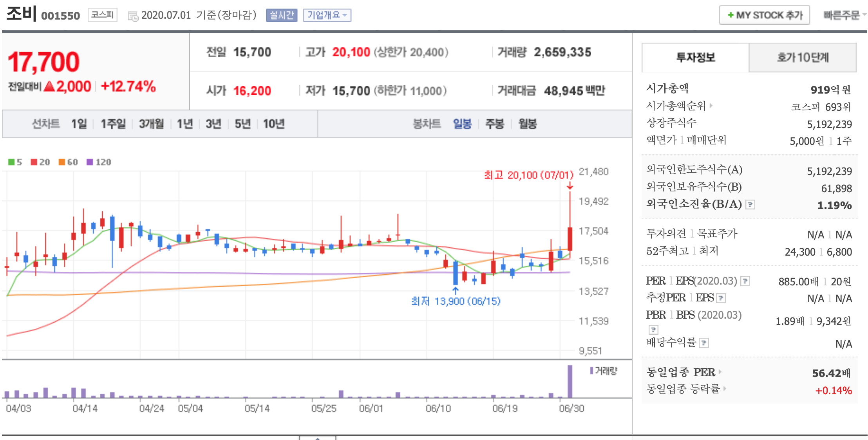Image resolution: width=868 pixels, height=440 pixels.
Task: Click the arrow next to 동일업종 PER
Action: coord(720,372)
